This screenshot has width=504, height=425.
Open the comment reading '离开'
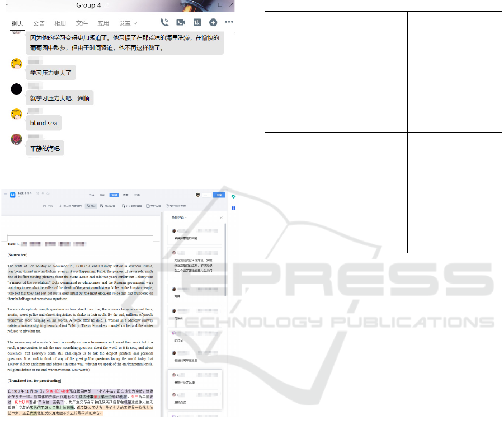[195, 292]
